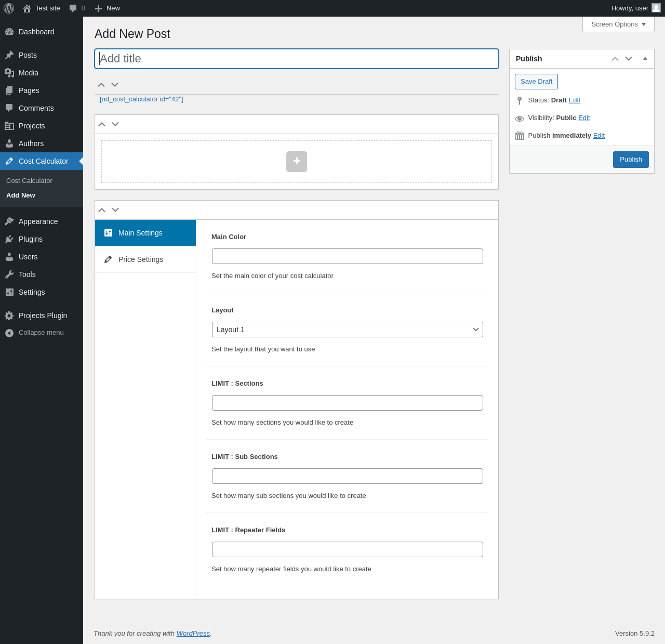Click the nd_cost_calculator shortcode text
665x644 pixels.
tap(141, 99)
